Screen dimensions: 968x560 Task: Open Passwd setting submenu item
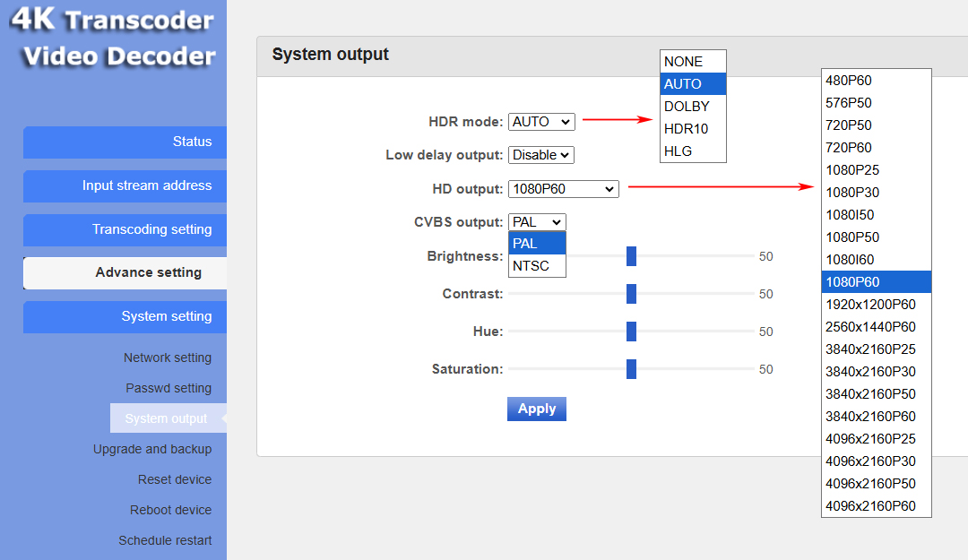pyautogui.click(x=169, y=388)
